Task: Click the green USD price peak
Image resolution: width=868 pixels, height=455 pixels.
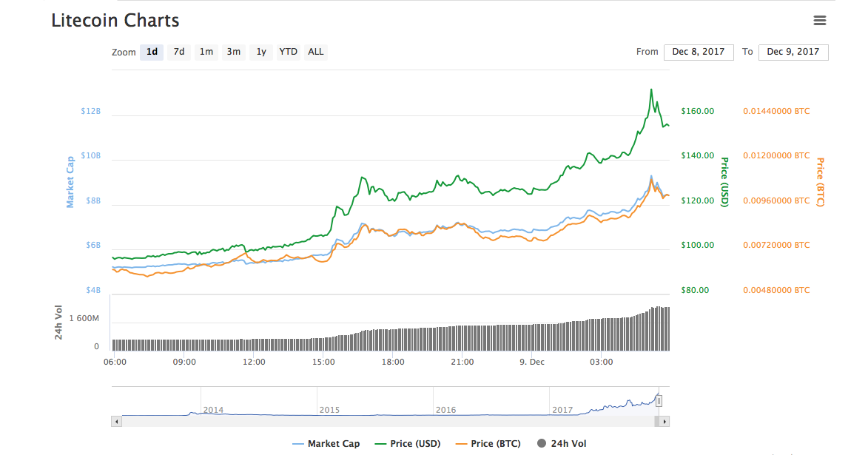Action: (x=650, y=90)
